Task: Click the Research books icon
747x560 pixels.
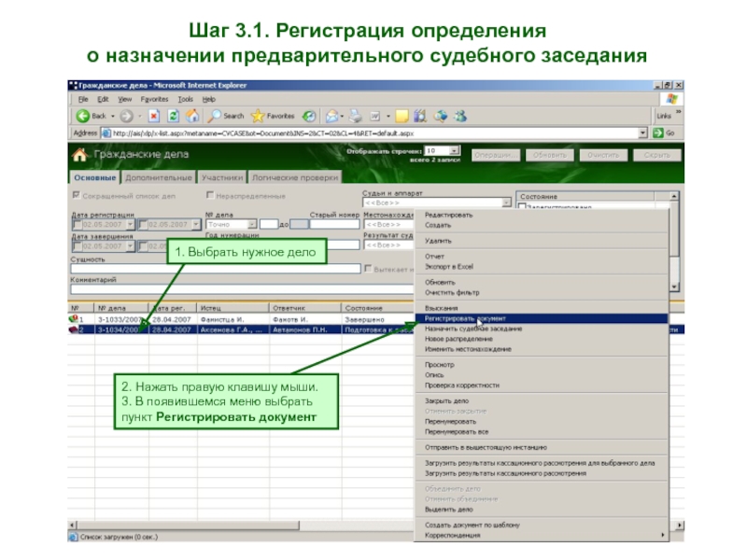Action: 420,116
